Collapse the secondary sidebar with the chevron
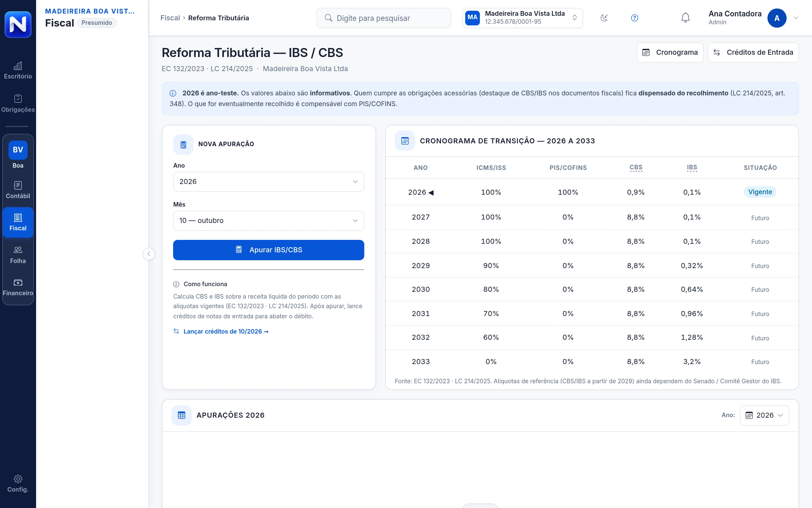This screenshot has width=812, height=508. pyautogui.click(x=149, y=254)
